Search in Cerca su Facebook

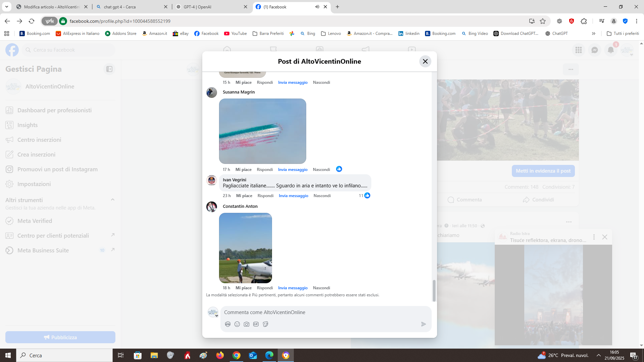(69, 50)
